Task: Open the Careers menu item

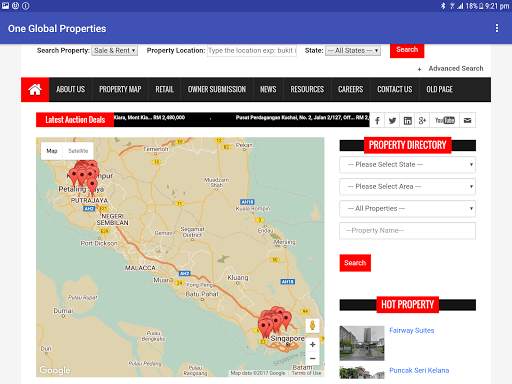Action: [350, 89]
